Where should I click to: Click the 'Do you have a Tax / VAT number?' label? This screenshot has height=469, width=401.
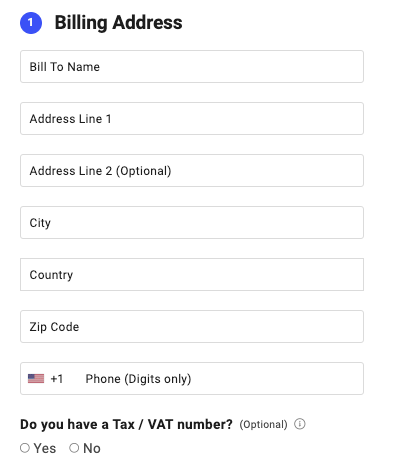pyautogui.click(x=126, y=424)
